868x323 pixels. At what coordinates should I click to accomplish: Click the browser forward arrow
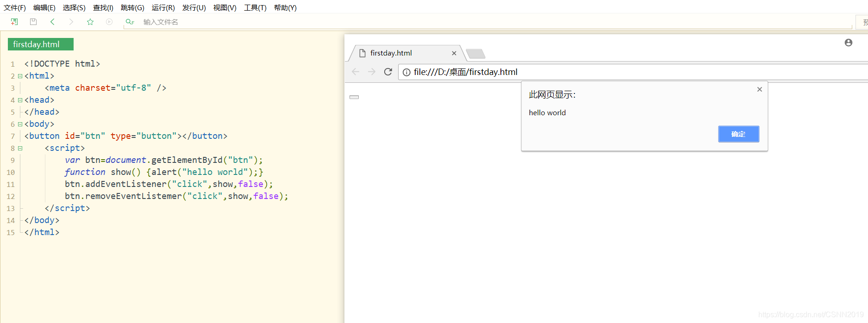pos(372,72)
